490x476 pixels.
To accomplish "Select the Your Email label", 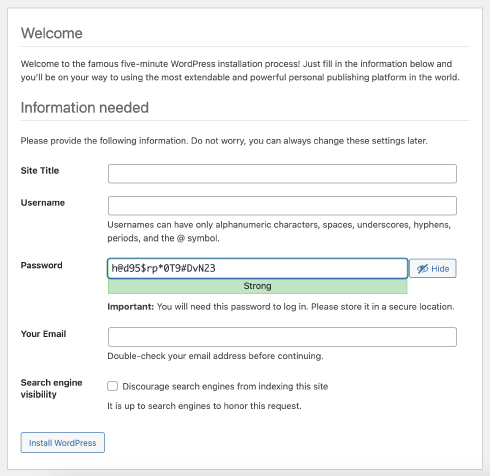I will pos(43,334).
